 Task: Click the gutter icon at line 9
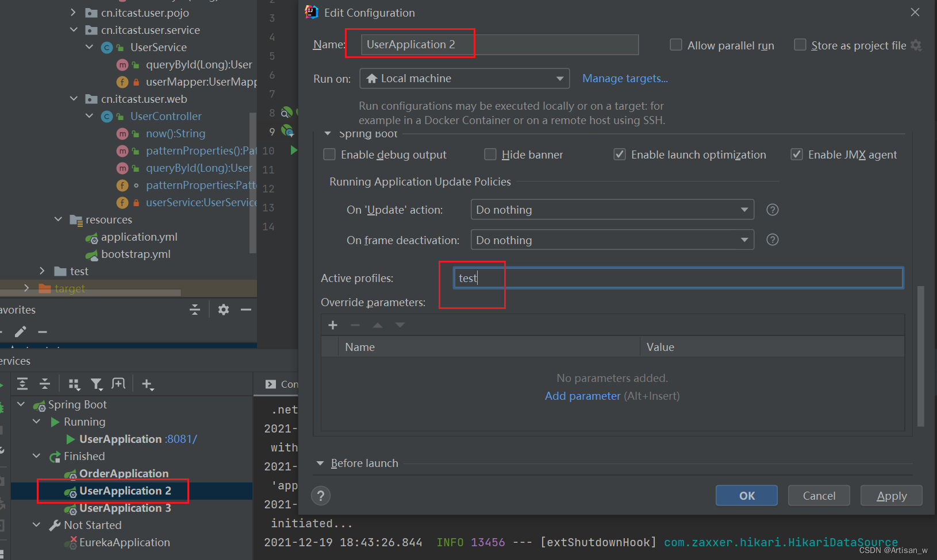(x=287, y=132)
